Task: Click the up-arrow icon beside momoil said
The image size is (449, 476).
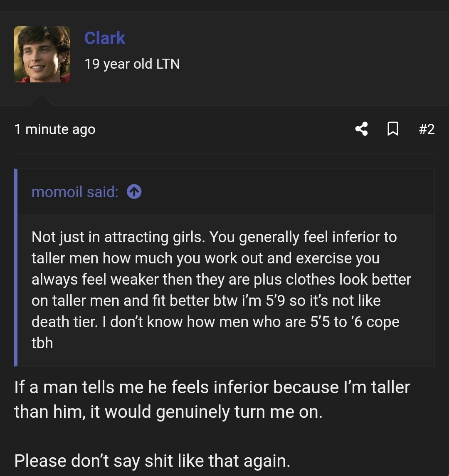Action: (134, 192)
